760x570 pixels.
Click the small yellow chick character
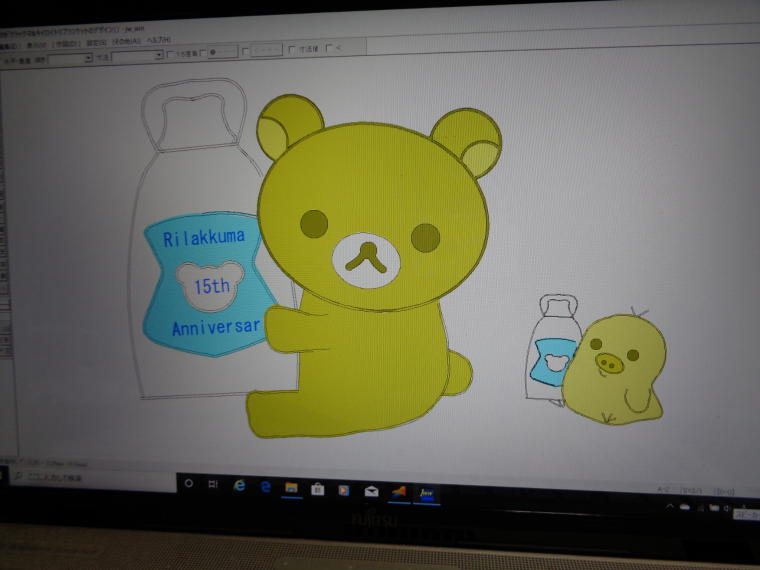(615, 369)
